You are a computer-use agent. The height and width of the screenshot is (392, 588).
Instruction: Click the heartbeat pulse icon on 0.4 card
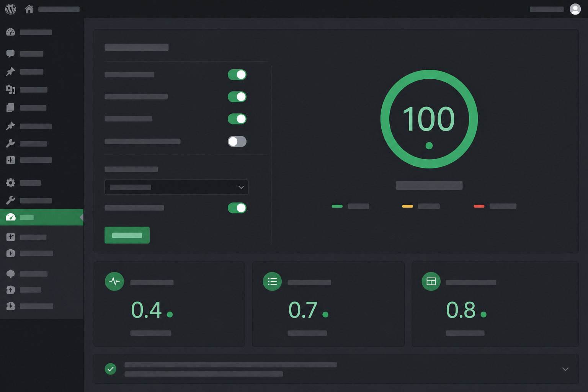tap(114, 281)
